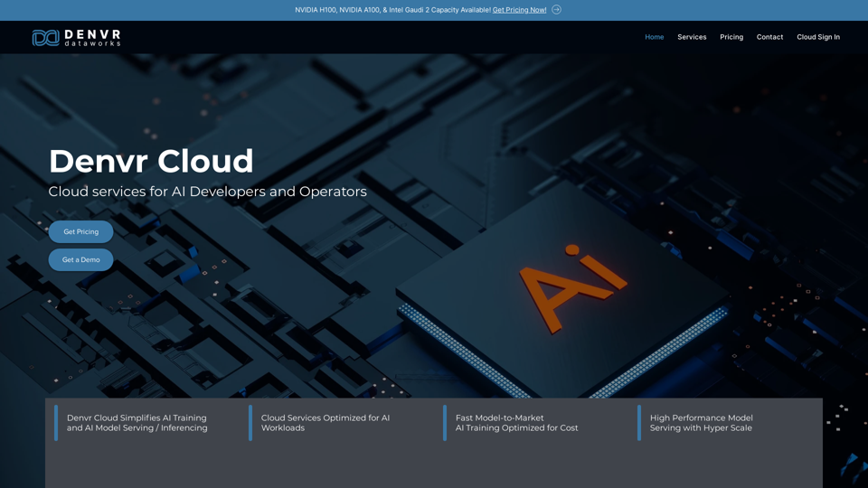Screen dimensions: 868x488
Task: Click 'Cloud services for AI Developers and Operators'
Action: (x=208, y=192)
